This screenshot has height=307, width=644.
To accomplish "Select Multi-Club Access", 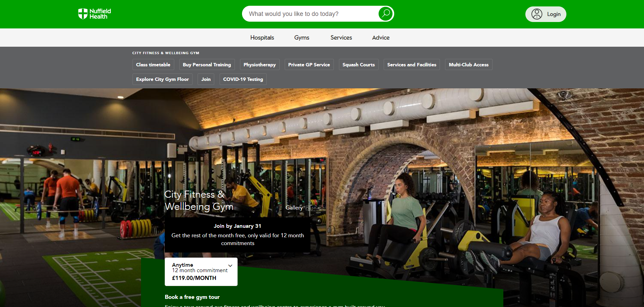I will tap(468, 64).
